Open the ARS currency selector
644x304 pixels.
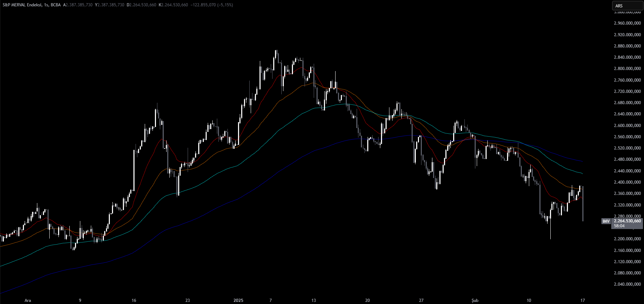[627, 6]
